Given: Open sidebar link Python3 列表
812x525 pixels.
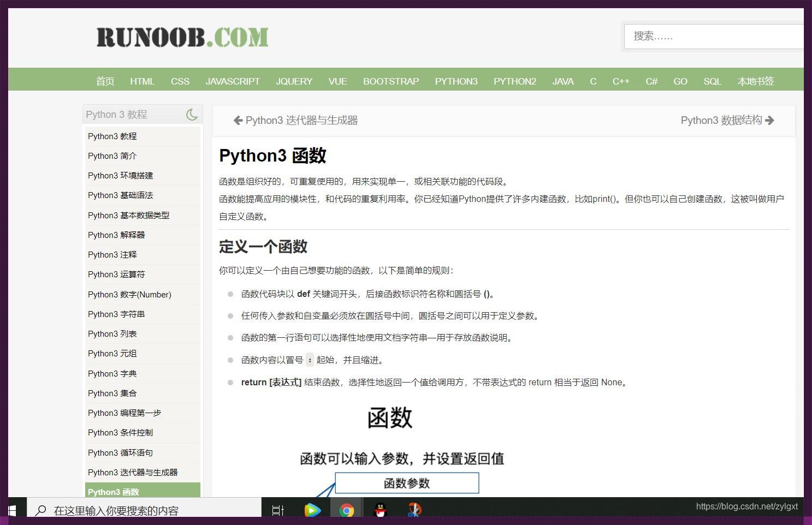Looking at the screenshot, I should coord(112,333).
